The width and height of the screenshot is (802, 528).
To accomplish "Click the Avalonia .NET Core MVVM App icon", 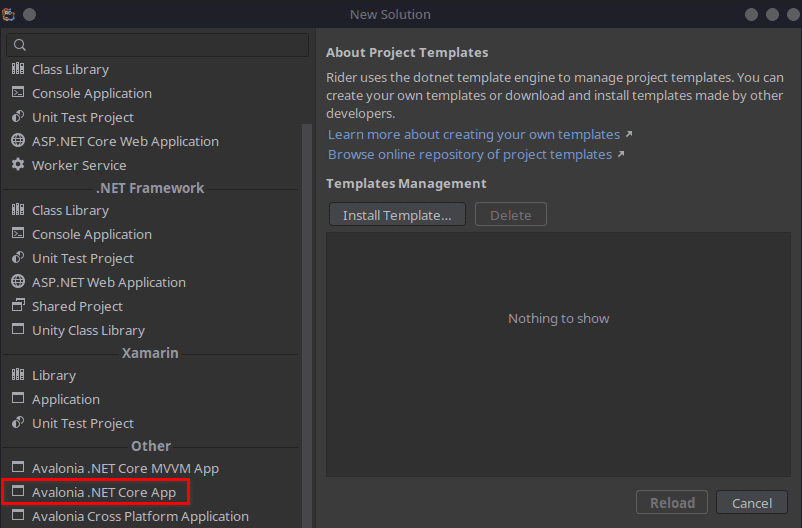I will [x=18, y=467].
